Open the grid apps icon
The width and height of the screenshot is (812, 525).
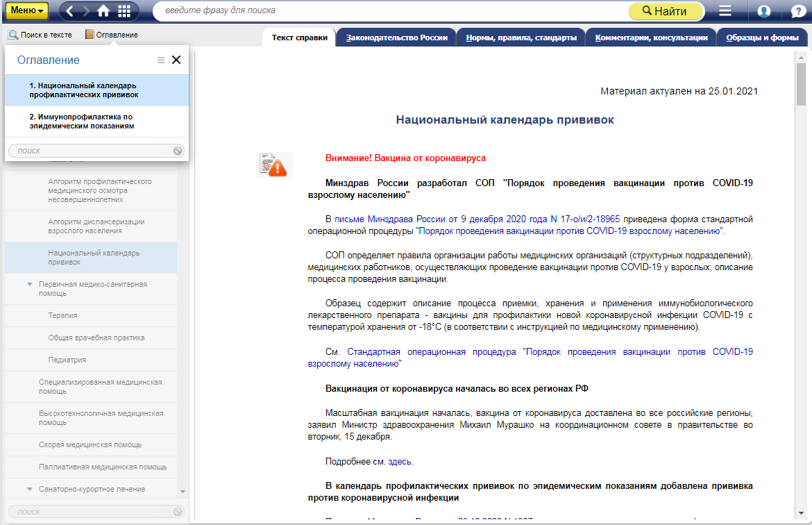(x=124, y=11)
